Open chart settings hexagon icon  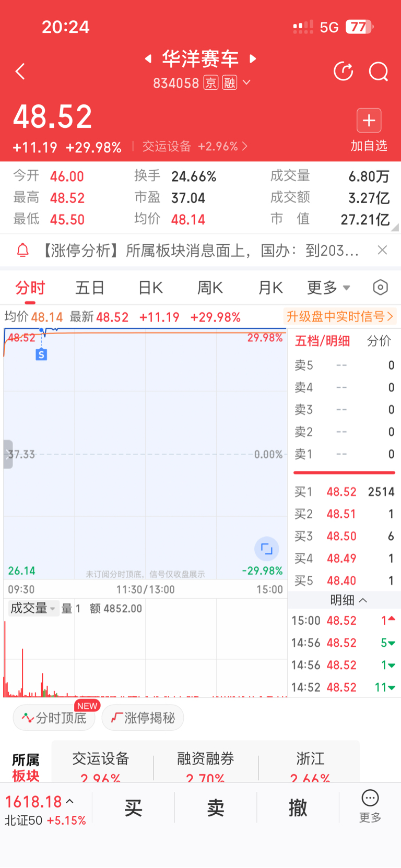[381, 287]
